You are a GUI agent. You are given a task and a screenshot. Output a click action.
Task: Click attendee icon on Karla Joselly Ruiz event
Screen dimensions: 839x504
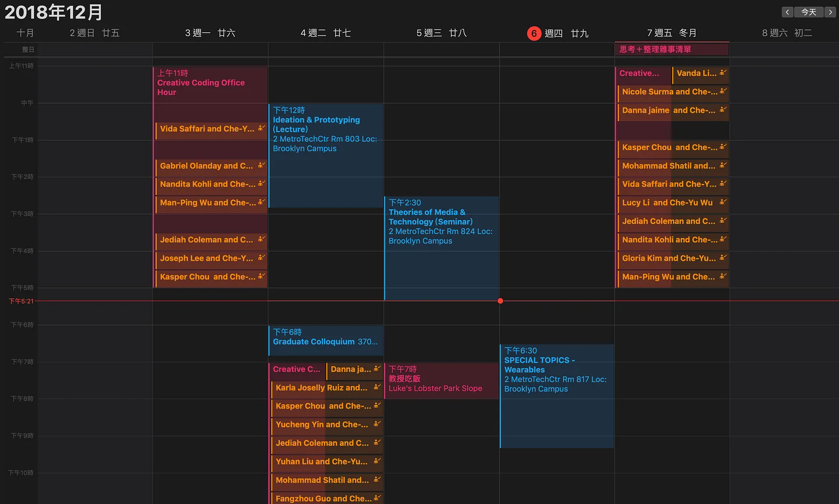click(377, 387)
